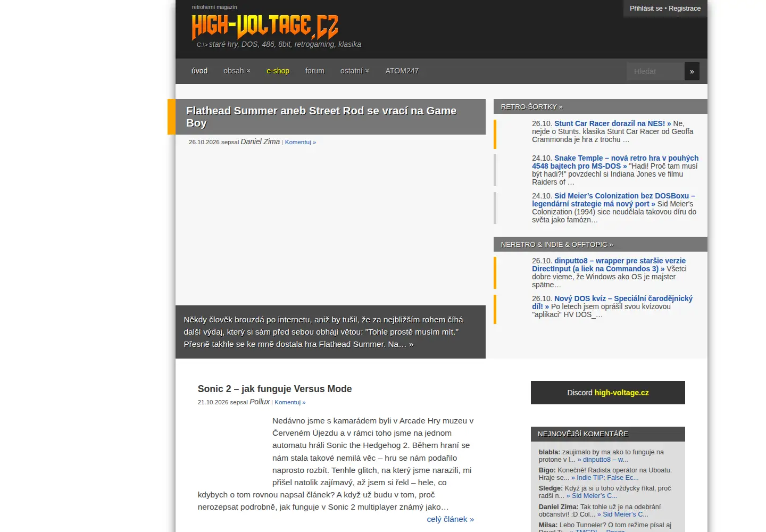Image resolution: width=766 pixels, height=532 pixels.
Task: Submit search with the » button
Action: click(x=692, y=71)
